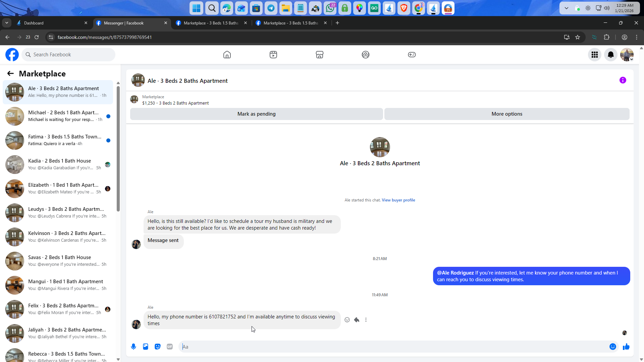Open the Video (Reels) icon in top nav
The width and height of the screenshot is (644, 362).
273,55
